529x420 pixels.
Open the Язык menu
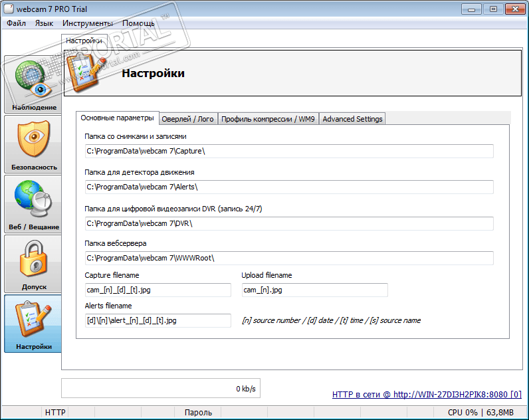click(45, 23)
